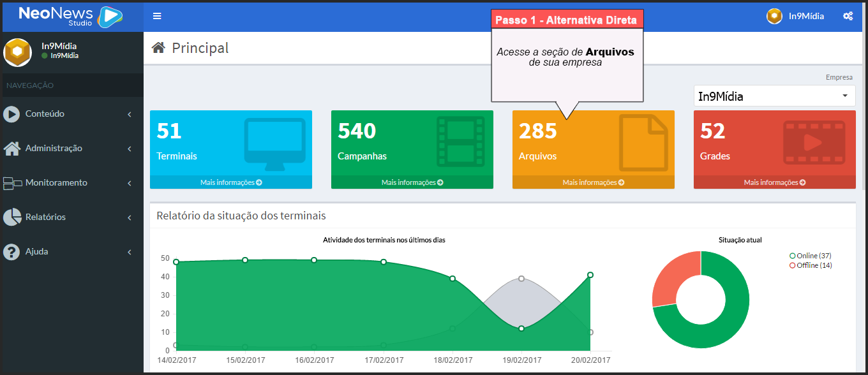868x375 pixels.
Task: Click the In9Mídia avatar in top bar
Action: click(774, 16)
